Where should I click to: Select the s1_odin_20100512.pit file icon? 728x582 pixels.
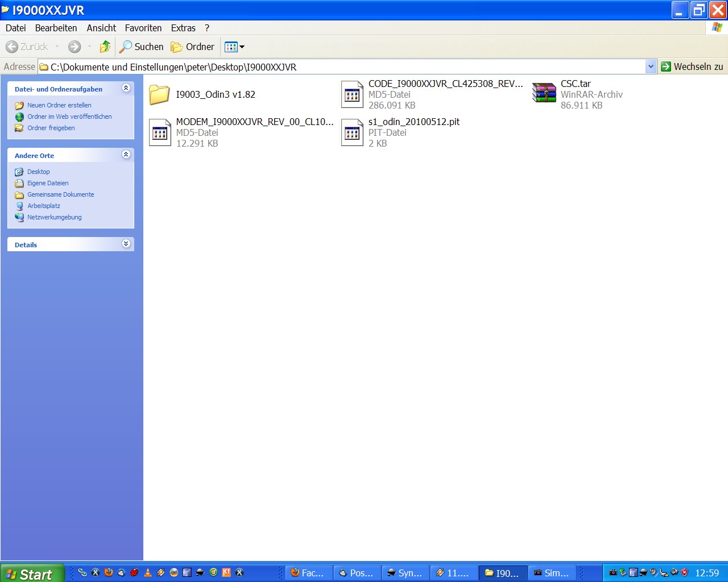pos(352,132)
